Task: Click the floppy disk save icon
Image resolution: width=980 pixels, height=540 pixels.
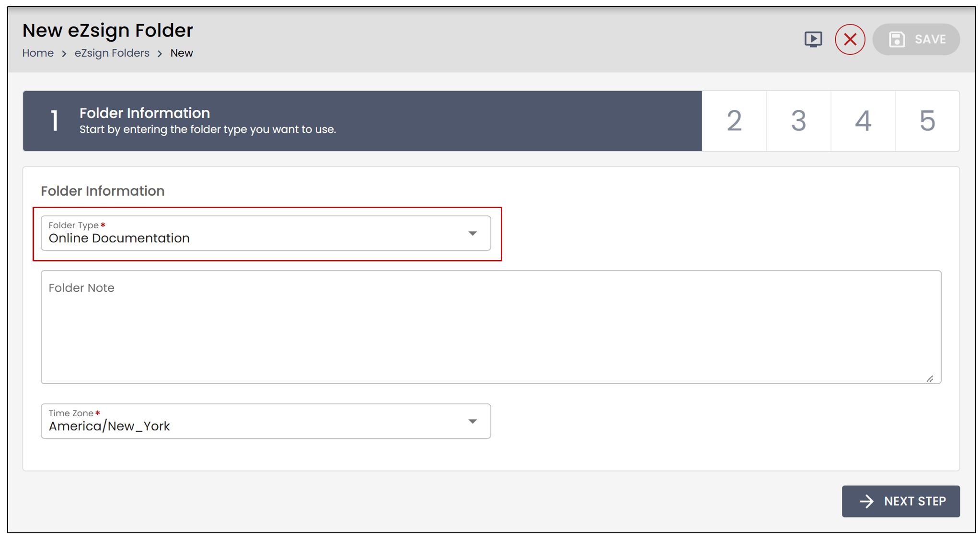Action: [x=897, y=39]
